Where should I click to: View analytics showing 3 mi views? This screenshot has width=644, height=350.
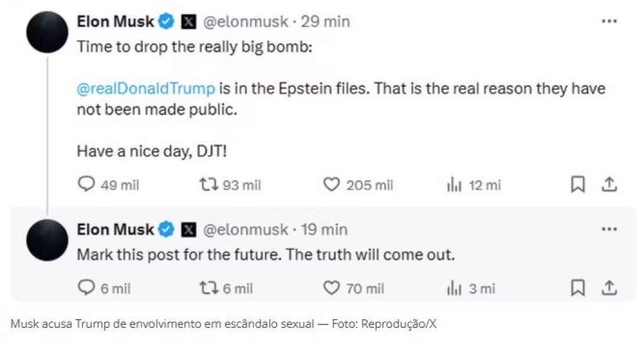454,288
